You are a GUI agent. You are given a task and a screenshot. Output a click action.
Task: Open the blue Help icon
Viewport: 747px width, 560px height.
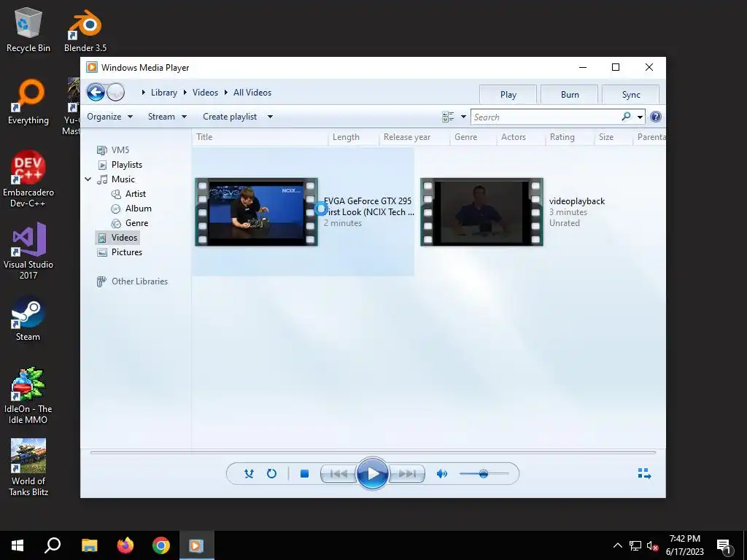point(656,117)
